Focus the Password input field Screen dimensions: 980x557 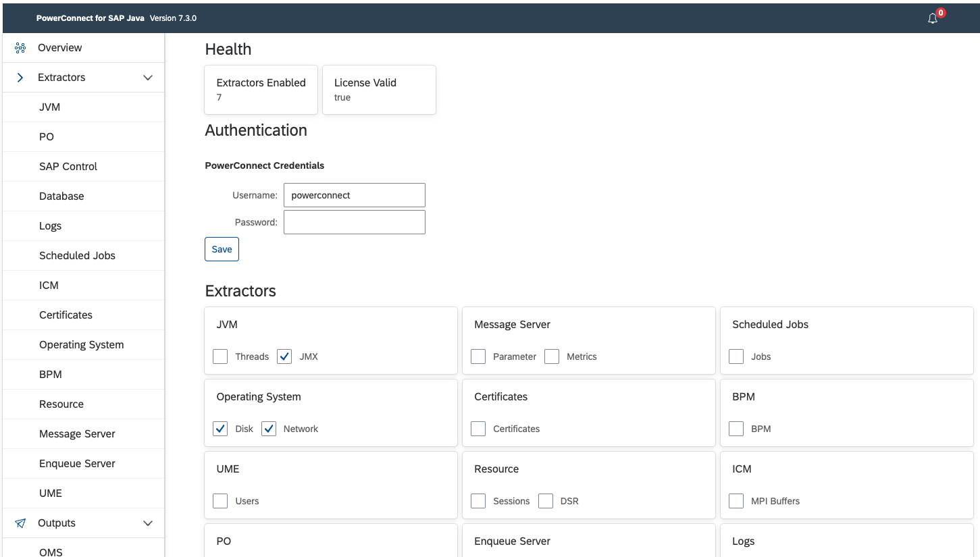(354, 222)
